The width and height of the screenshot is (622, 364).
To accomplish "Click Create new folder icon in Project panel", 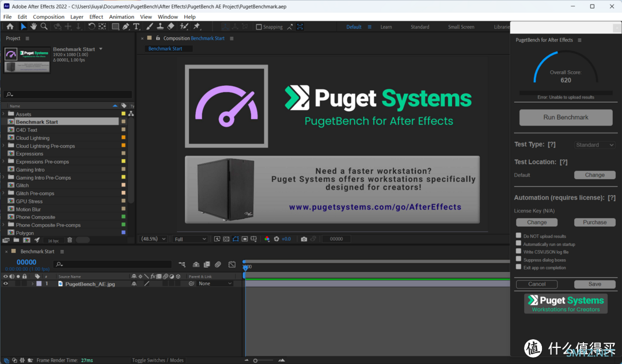I will tap(16, 240).
